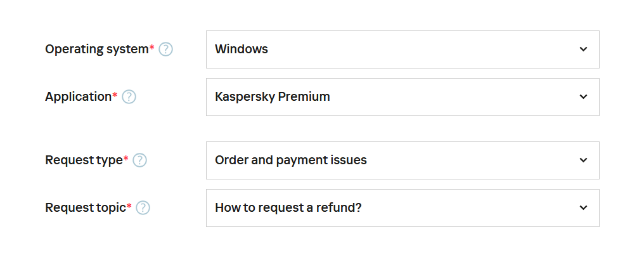This screenshot has width=644, height=260.
Task: Open the Order and payment issues dropdown
Action: click(402, 160)
